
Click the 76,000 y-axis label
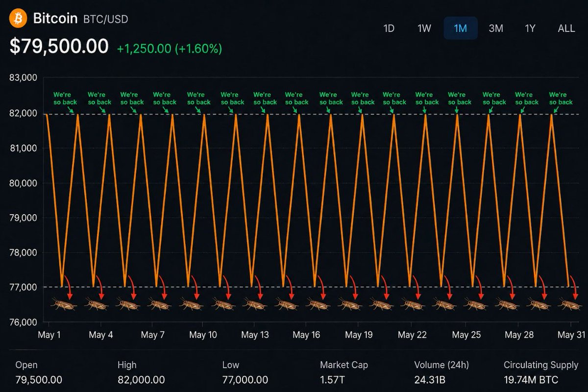pyautogui.click(x=24, y=322)
